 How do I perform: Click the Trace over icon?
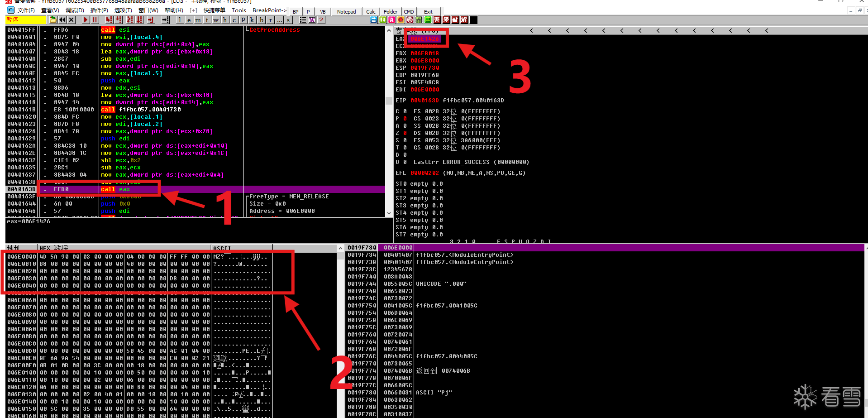point(139,20)
